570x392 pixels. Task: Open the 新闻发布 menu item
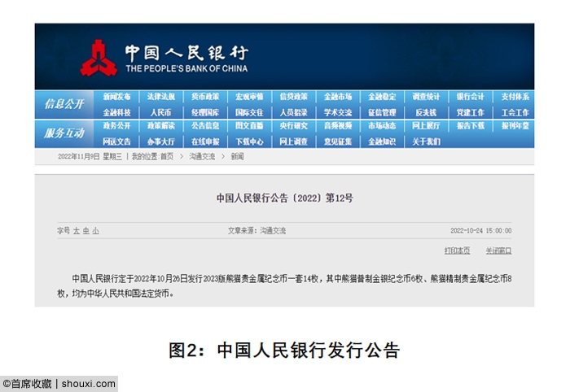[x=116, y=97]
